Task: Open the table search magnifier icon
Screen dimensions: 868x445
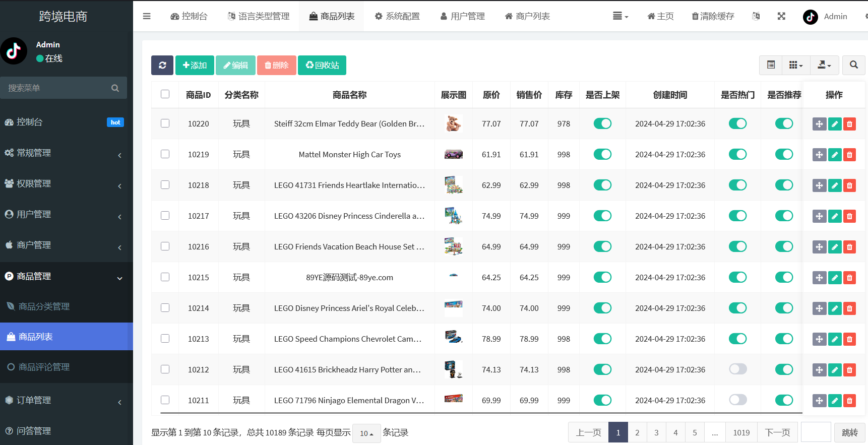Action: point(853,65)
